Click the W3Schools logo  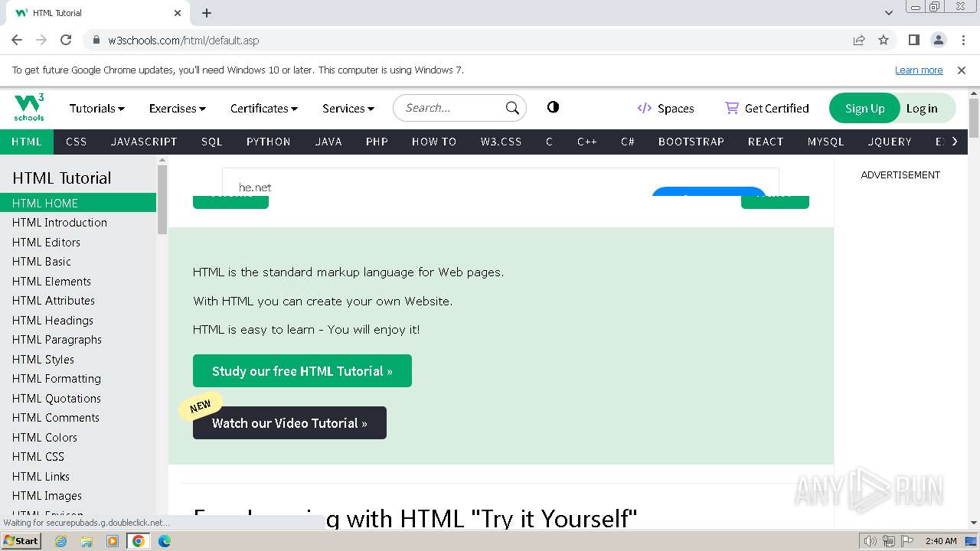(x=29, y=108)
